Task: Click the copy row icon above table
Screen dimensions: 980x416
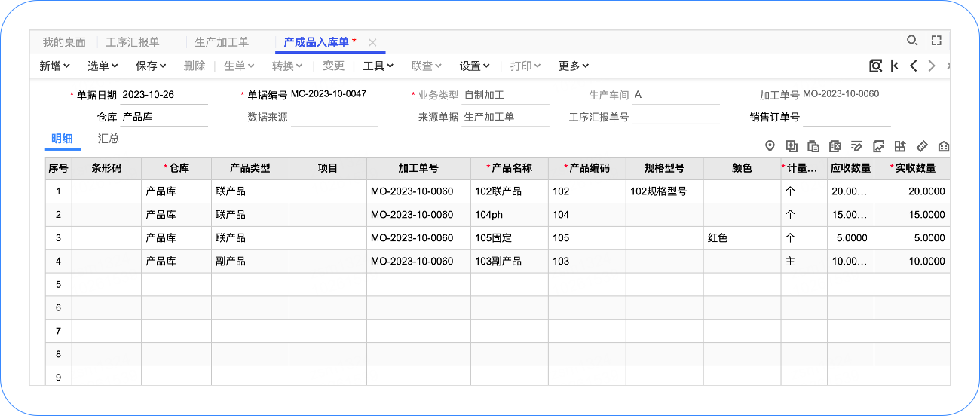Action: point(792,146)
